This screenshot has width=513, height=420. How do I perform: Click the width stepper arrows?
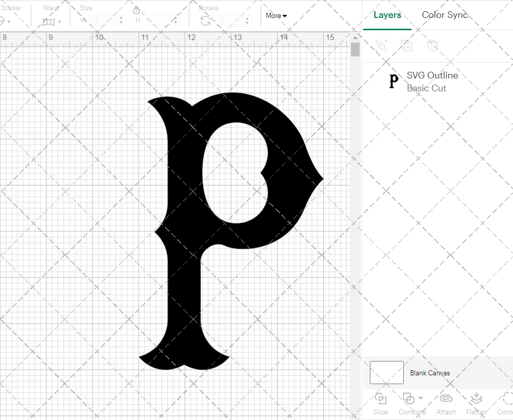(121, 21)
